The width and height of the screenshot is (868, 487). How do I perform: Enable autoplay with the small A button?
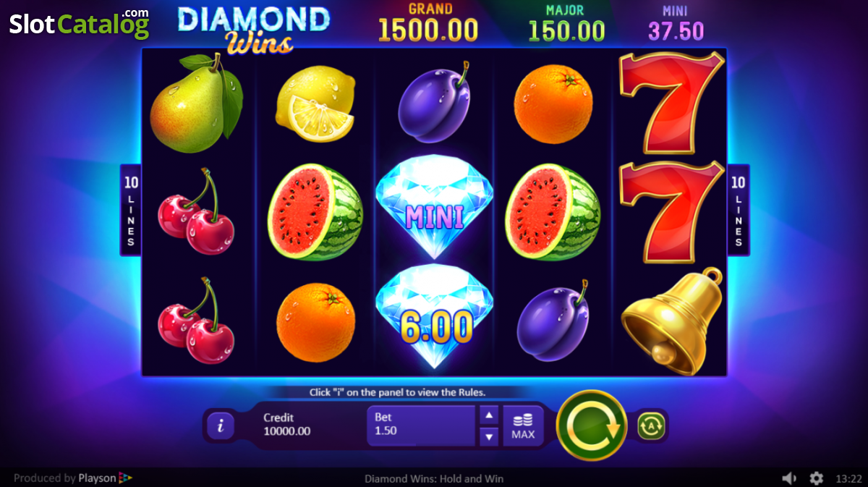point(651,426)
